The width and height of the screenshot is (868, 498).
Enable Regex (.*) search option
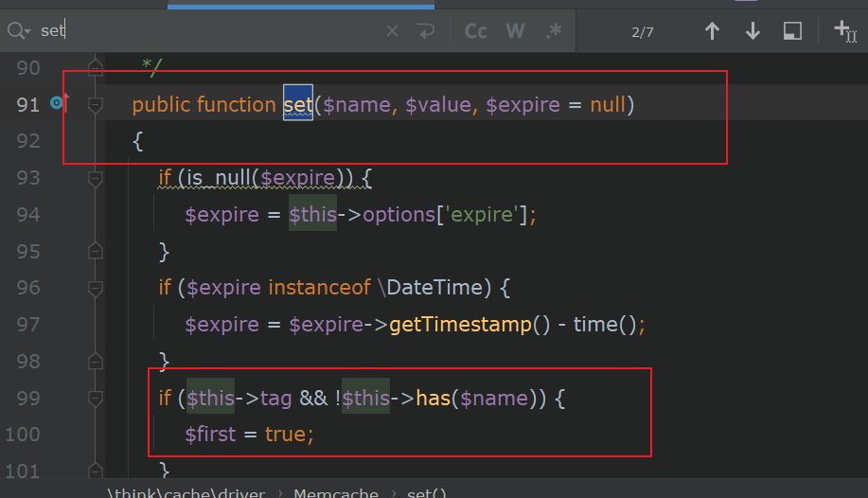pos(554,31)
